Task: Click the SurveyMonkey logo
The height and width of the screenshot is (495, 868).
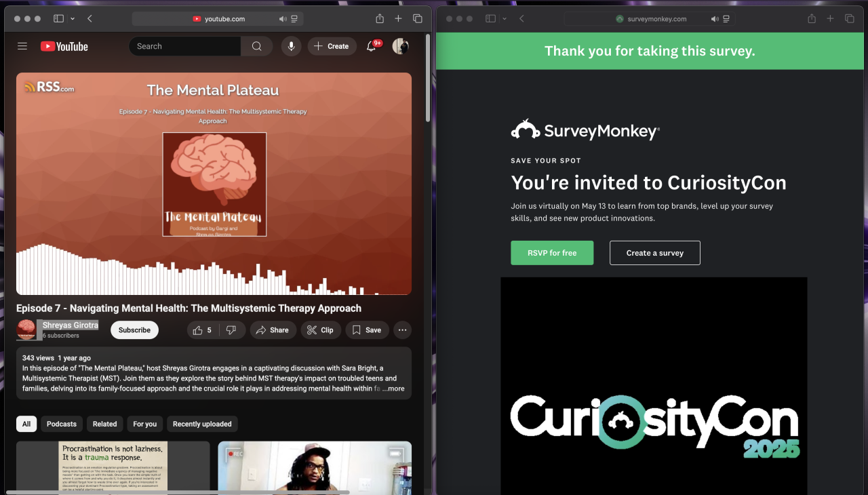Action: pyautogui.click(x=585, y=130)
